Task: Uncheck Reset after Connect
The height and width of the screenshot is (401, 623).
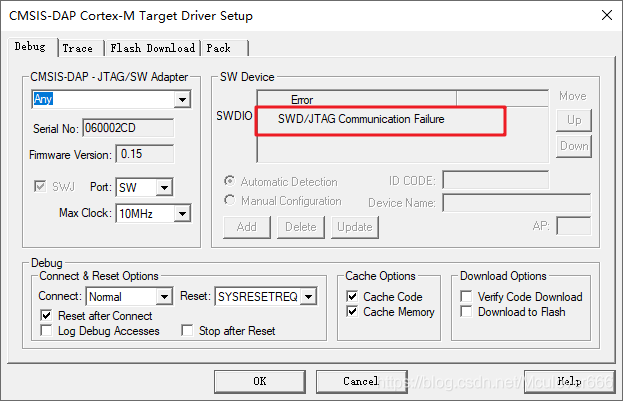Action: (x=46, y=316)
